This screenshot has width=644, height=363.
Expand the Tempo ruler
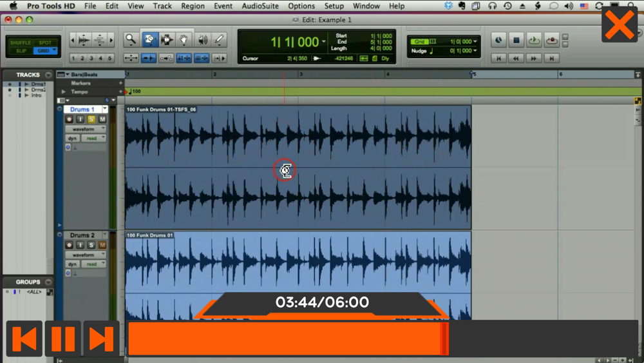click(63, 92)
